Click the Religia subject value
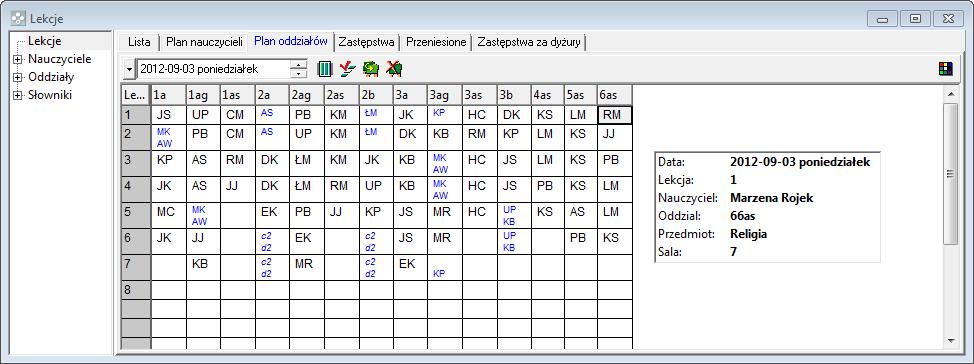The width and height of the screenshot is (974, 364). coord(749,234)
